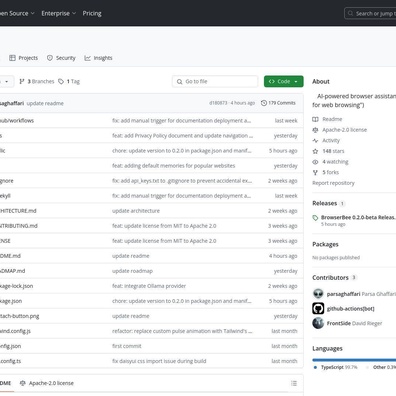Click the eye icon next to 4 watching
The image size is (396, 396).
click(315, 162)
